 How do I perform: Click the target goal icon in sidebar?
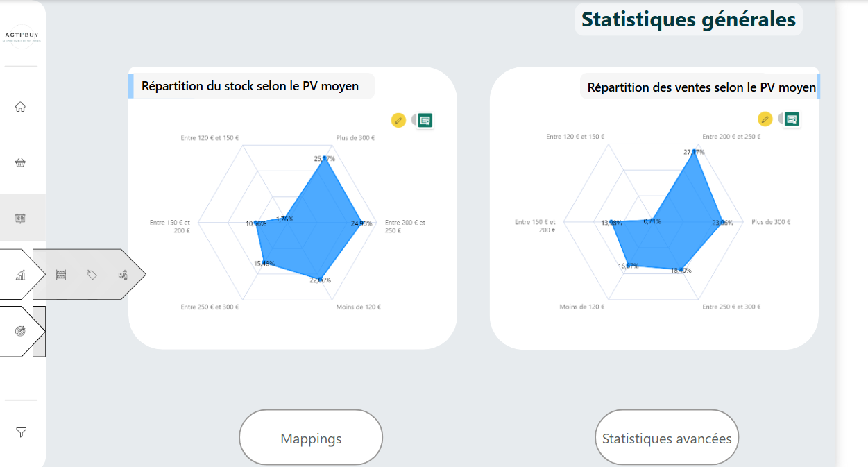pos(20,331)
